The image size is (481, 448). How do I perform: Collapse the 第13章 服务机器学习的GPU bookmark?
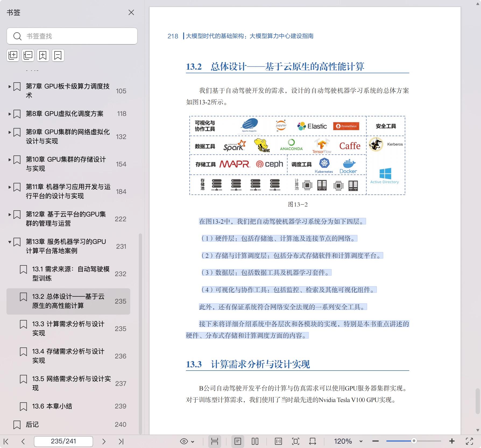(10, 242)
